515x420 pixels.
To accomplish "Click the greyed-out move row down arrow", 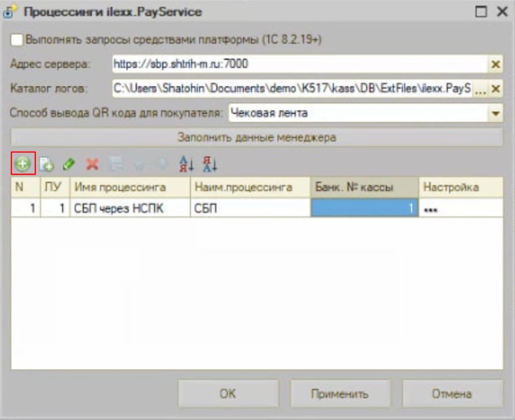I will click(163, 164).
